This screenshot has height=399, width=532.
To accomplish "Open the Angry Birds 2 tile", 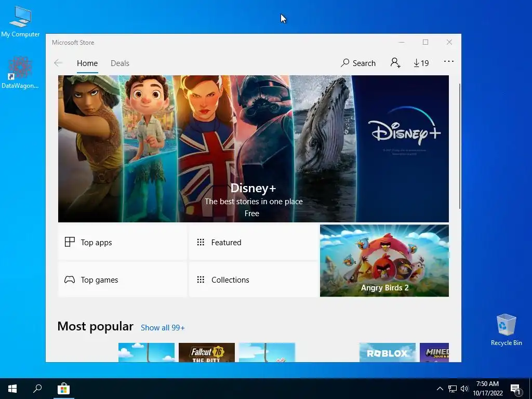I will click(384, 261).
